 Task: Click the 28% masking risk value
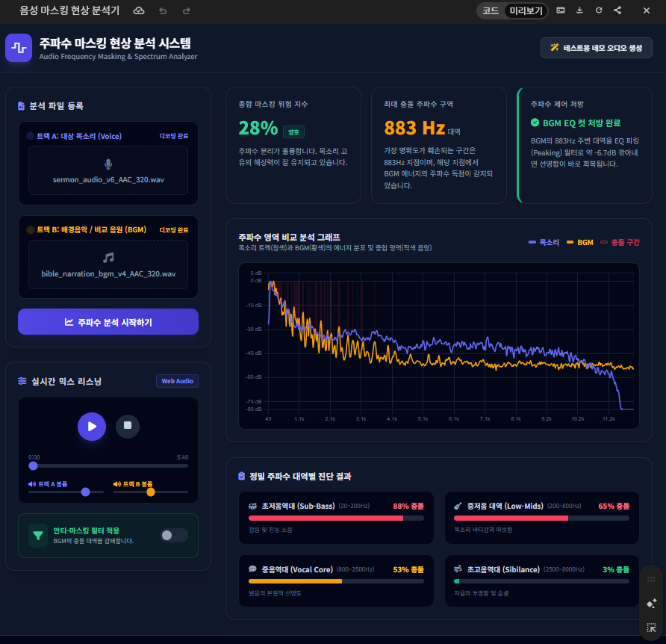[x=258, y=128]
